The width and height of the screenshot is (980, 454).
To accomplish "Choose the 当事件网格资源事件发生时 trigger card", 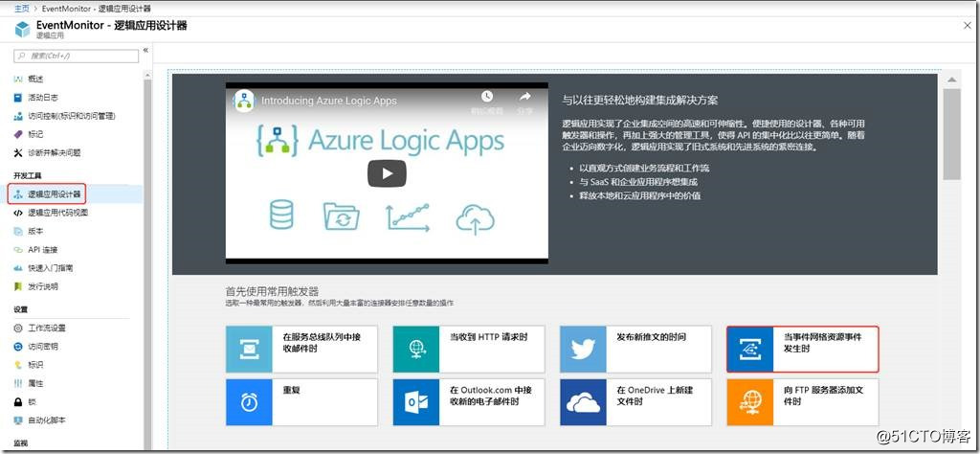I will coord(803,349).
